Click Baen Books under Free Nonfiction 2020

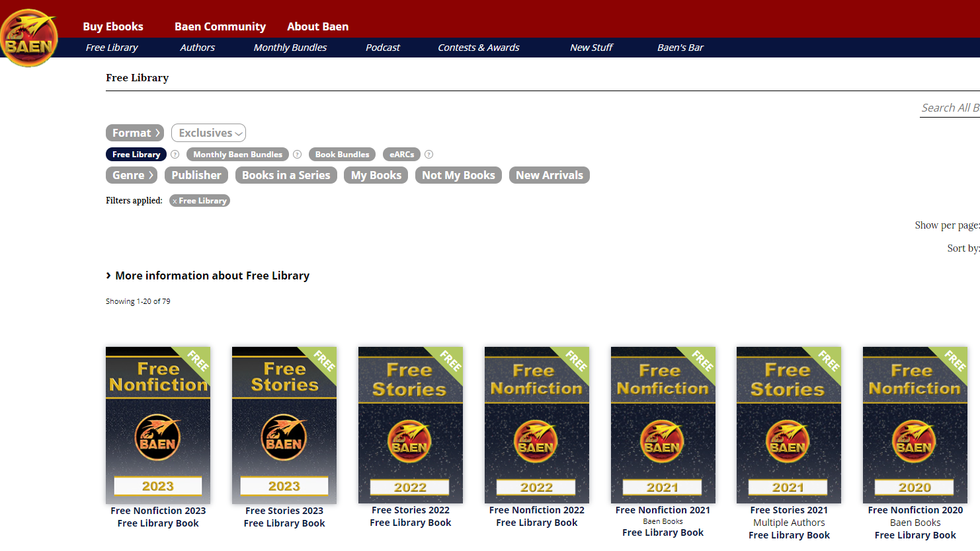[915, 523]
